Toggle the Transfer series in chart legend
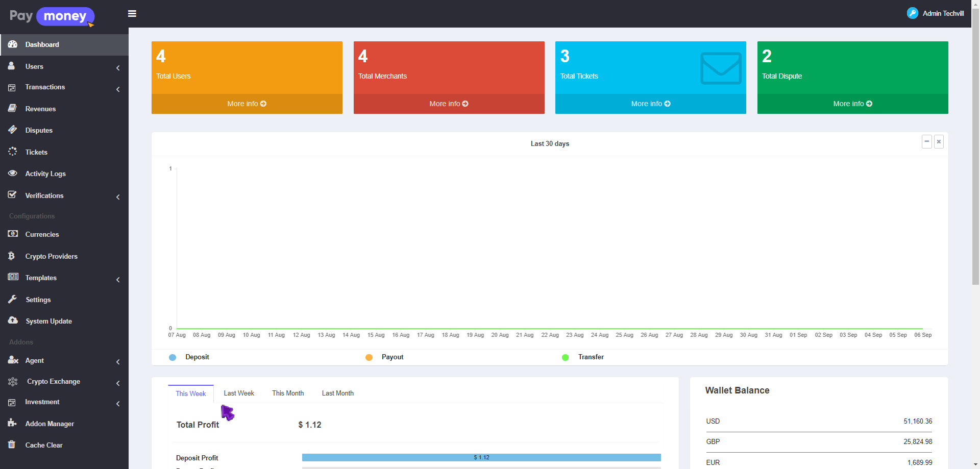Screen dimensions: 980x469 [x=583, y=357]
